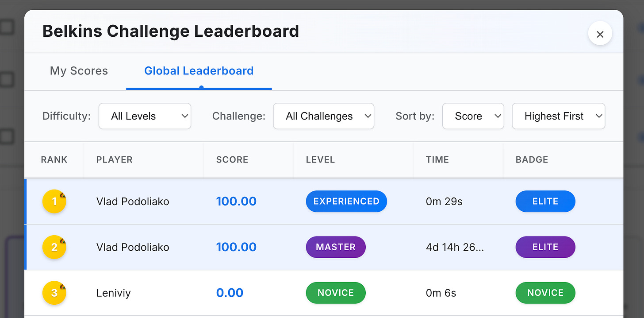Click the 100.00 score in rank 2 row
The height and width of the screenshot is (318, 644).
click(236, 247)
